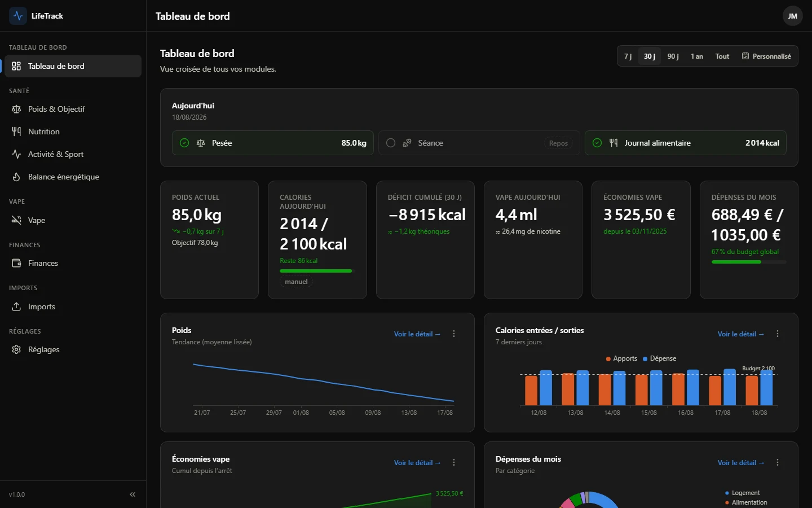Select the 90 j period tab
The width and height of the screenshot is (812, 508).
coord(673,56)
